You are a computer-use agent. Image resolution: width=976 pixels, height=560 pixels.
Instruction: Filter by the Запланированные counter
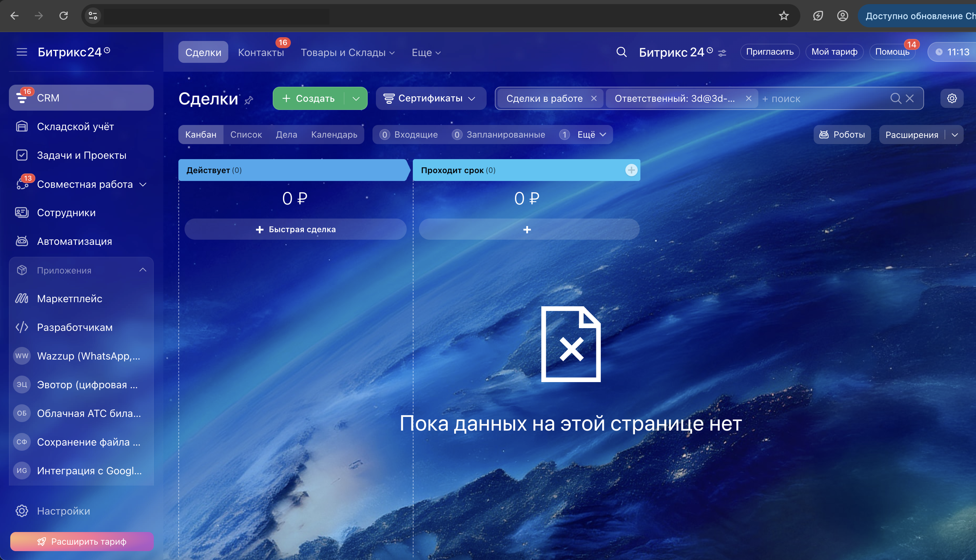(499, 135)
